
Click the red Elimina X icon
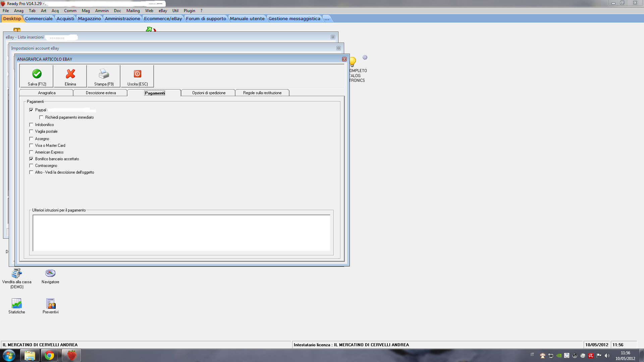pos(70,74)
